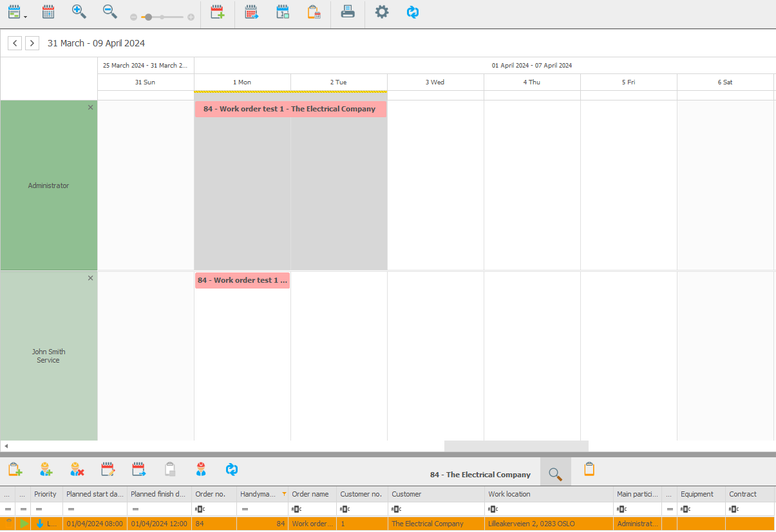Sort by Planned start date column
This screenshot has width=776, height=532.
pyautogui.click(x=95, y=494)
